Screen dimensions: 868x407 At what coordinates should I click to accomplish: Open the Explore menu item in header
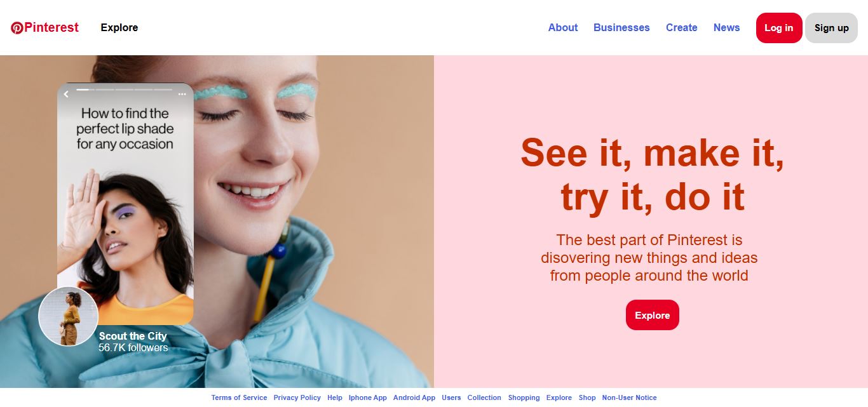point(119,27)
